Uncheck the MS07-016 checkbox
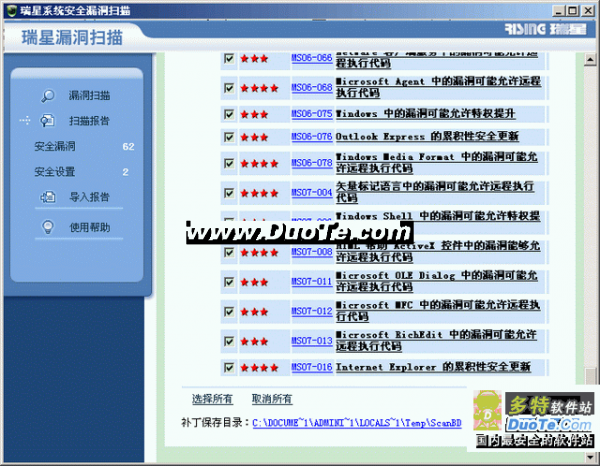 [229, 368]
